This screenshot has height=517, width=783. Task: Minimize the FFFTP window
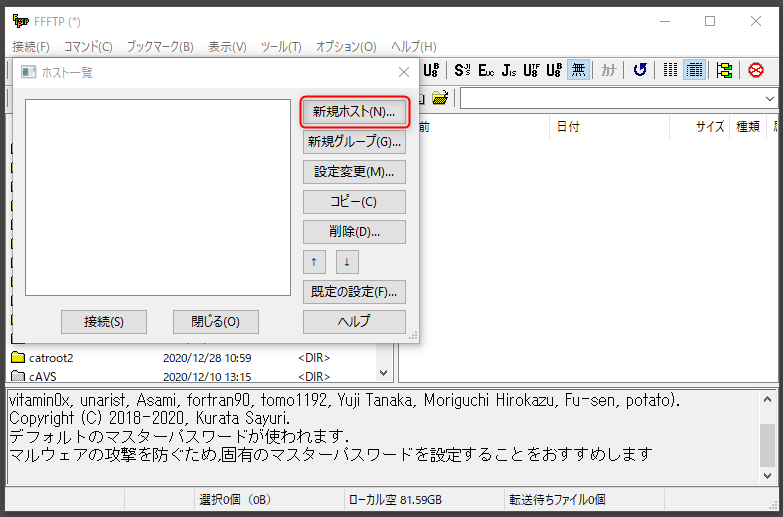pos(665,21)
